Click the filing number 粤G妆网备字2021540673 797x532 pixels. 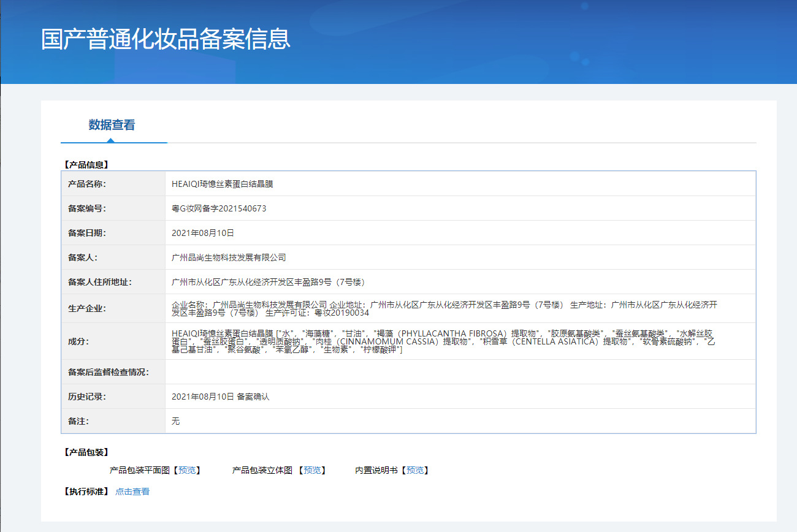coord(219,208)
